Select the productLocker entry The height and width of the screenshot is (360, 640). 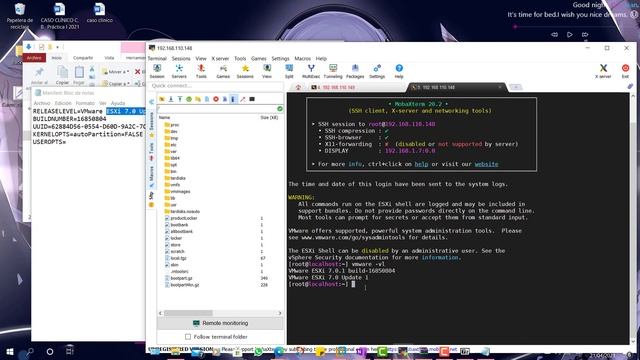(181, 218)
